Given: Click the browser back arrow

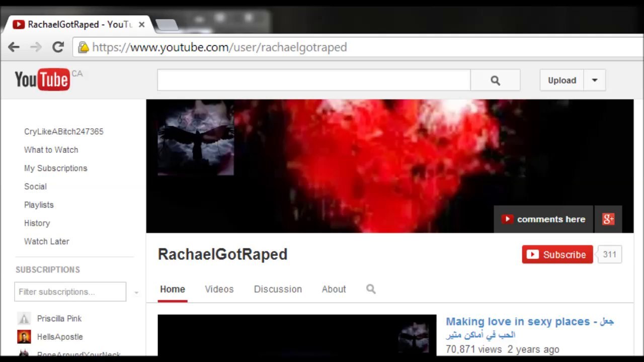Looking at the screenshot, I should [x=14, y=47].
